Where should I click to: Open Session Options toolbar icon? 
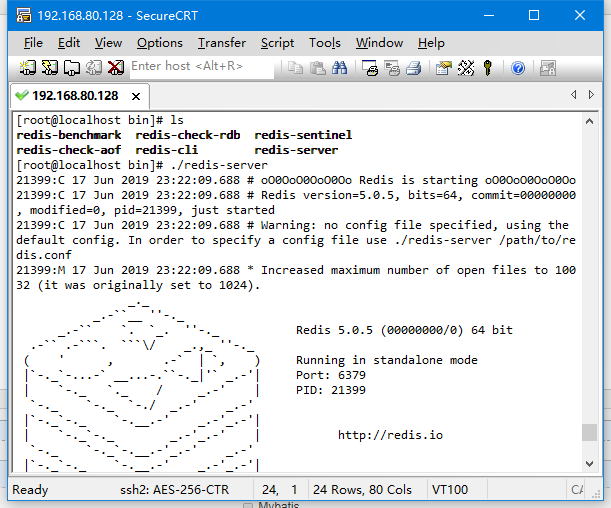443,68
